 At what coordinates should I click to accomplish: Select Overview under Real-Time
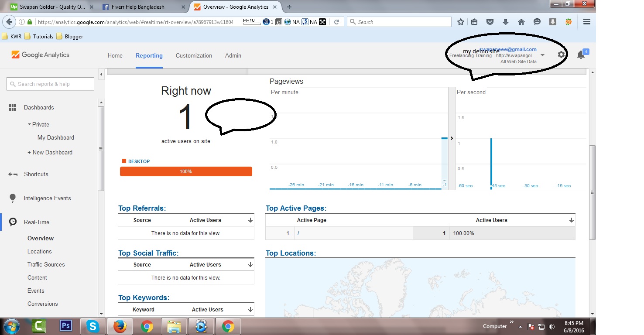(41, 238)
